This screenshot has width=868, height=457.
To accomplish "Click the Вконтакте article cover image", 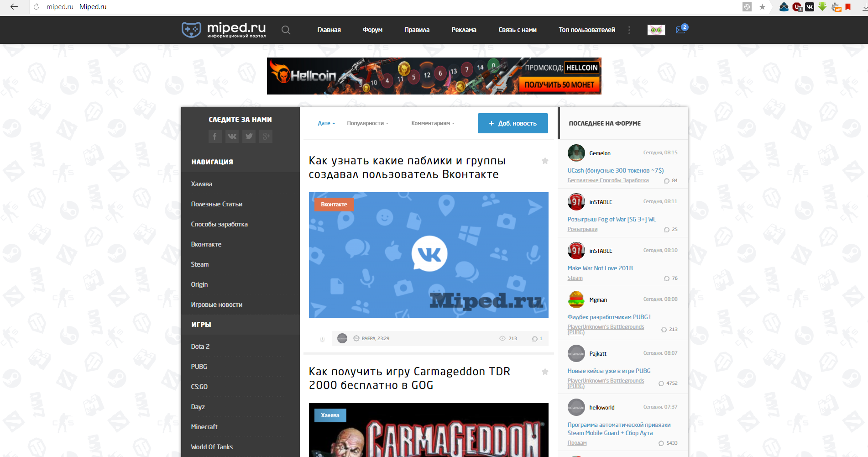I will coord(429,255).
